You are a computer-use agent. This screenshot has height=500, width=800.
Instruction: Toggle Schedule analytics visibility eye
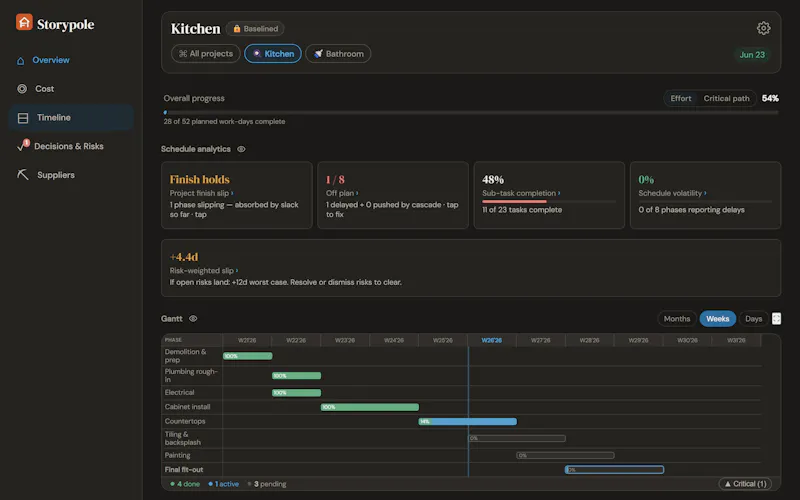241,149
